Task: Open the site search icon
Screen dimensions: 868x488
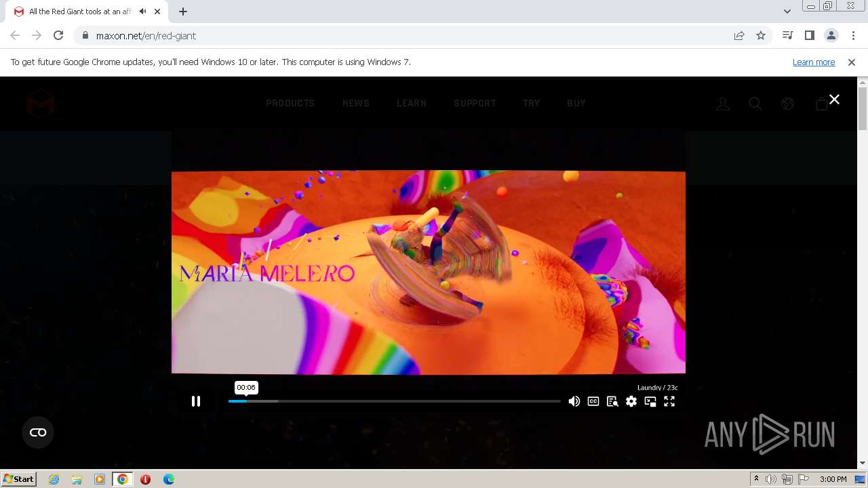Action: [755, 104]
